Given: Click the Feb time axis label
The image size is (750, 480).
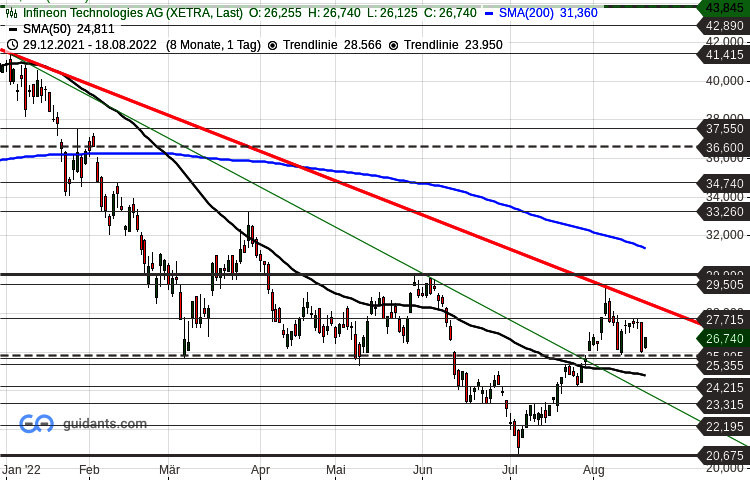Looking at the screenshot, I should (89, 470).
